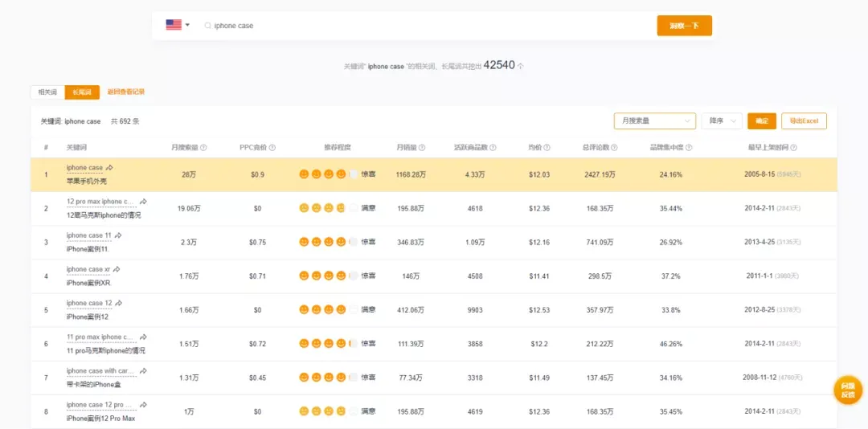Click the orange search button at top
Screen dimensions: 868x429
point(684,26)
